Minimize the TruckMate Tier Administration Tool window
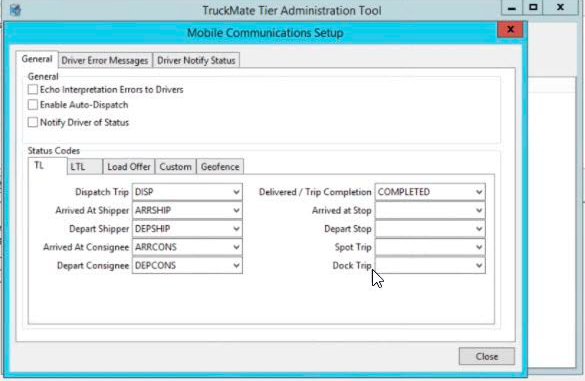Image resolution: width=585 pixels, height=381 pixels. pos(512,7)
